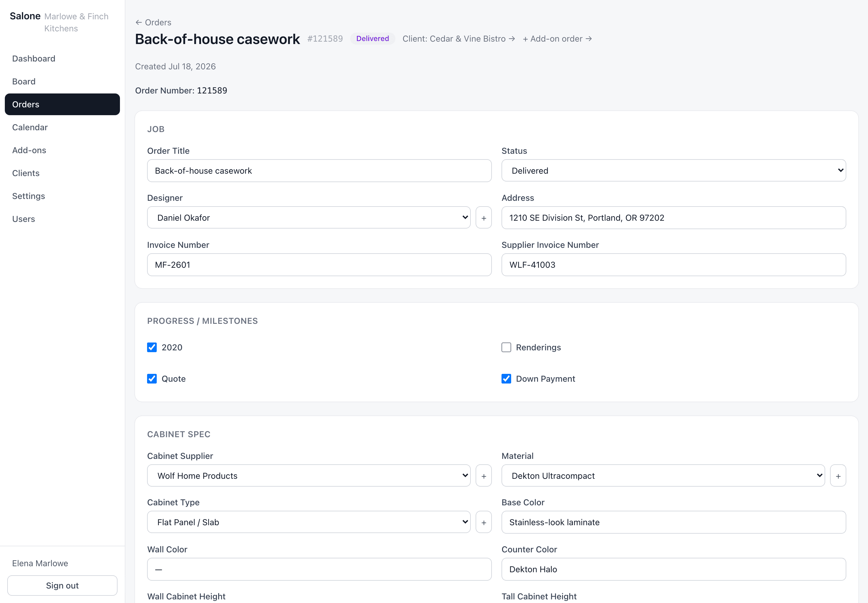The width and height of the screenshot is (868, 603).
Task: Open the Status dropdown showing Delivered
Action: (x=674, y=170)
